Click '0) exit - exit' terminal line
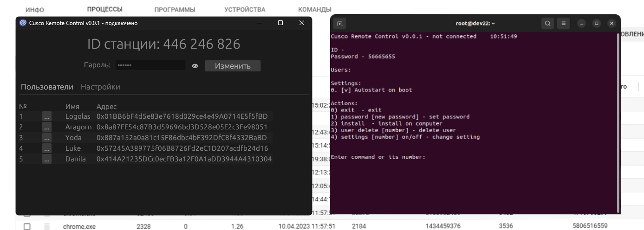 [x=356, y=110]
